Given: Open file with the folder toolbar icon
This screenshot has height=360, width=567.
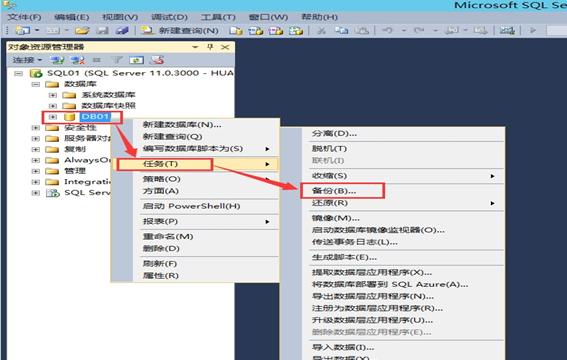Looking at the screenshot, I should pyautogui.click(x=82, y=30).
